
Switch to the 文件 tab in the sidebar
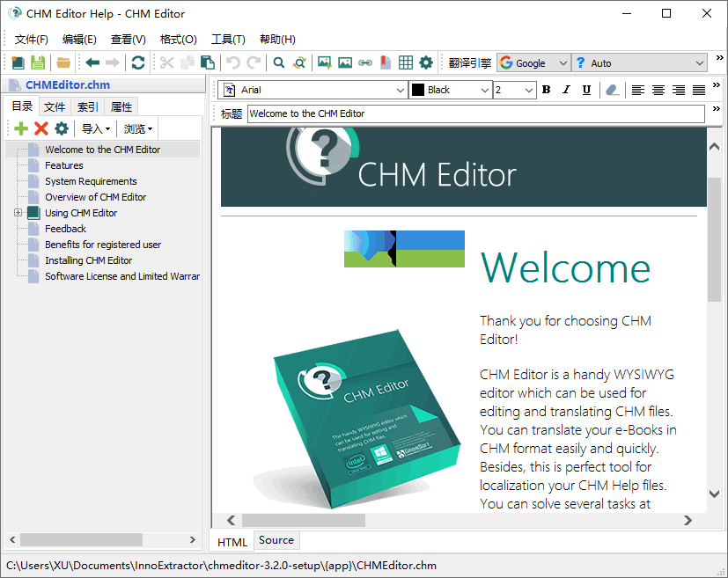tap(55, 107)
